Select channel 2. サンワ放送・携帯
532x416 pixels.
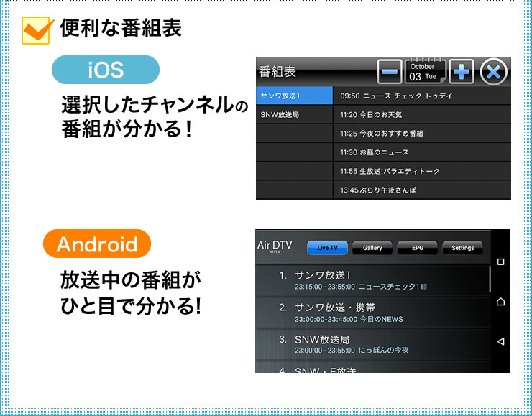pyautogui.click(x=372, y=313)
